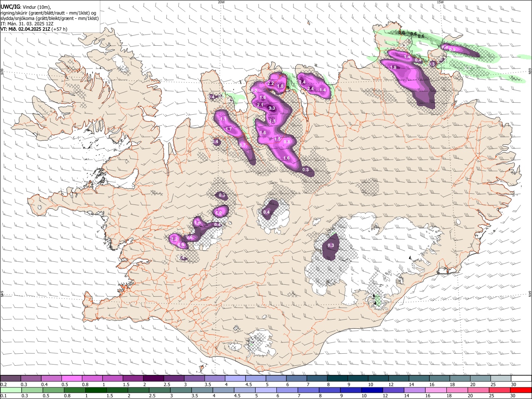Pick the bright red swatch labeled 30

521,390
